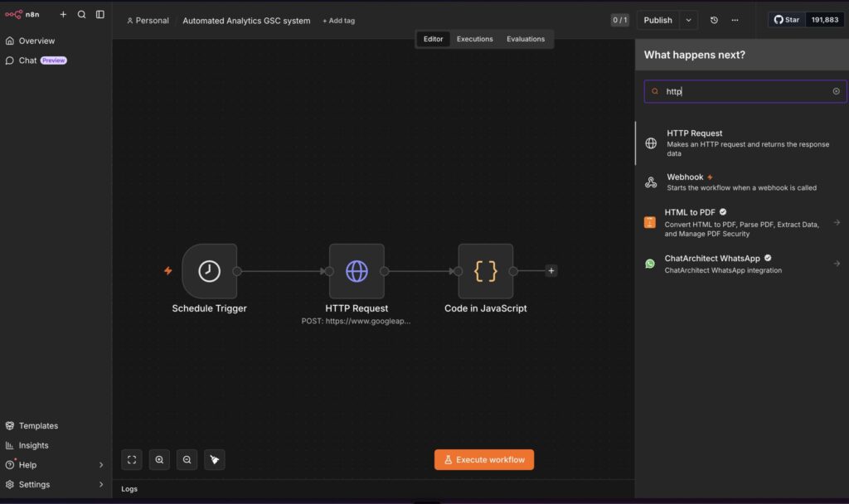The height and width of the screenshot is (504, 849).
Task: Open workflow version history icon
Action: (x=714, y=20)
